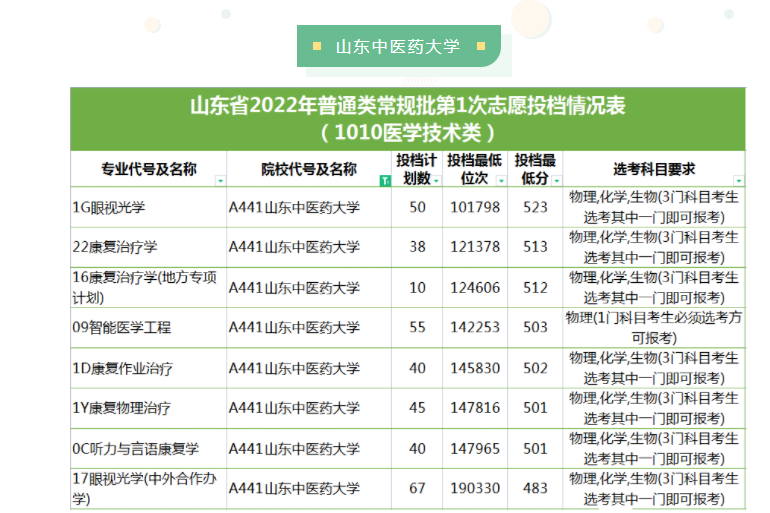Viewport: 770px width, 513px height.
Task: Select the cell 1G眼视光学
Action: click(x=149, y=207)
